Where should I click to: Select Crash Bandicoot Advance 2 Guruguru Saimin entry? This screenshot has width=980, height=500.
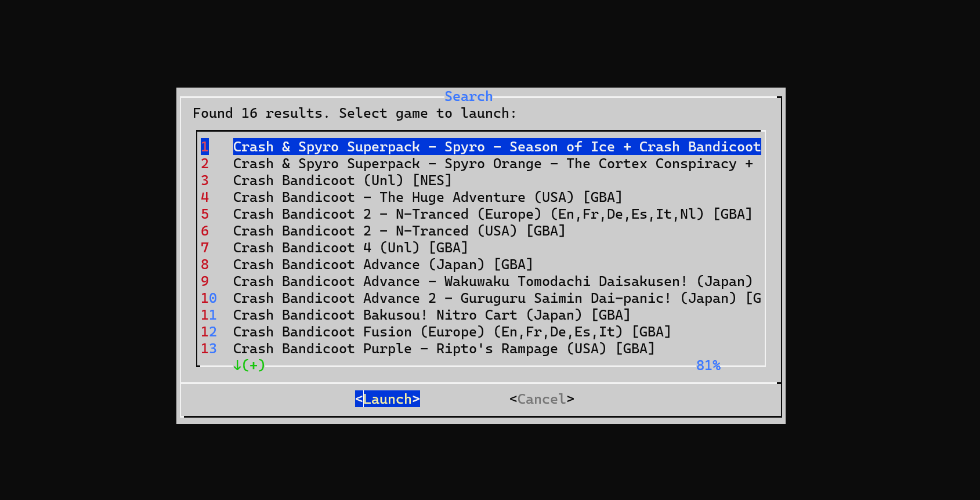click(x=481, y=298)
